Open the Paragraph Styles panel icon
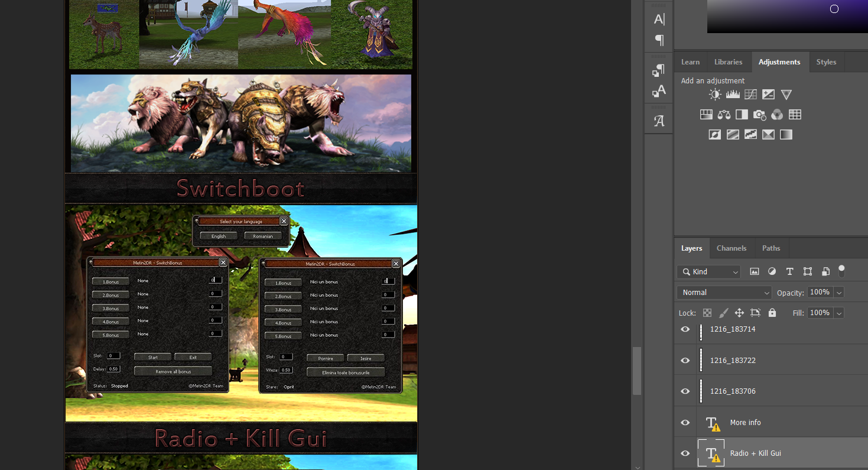868x470 pixels. (659, 71)
